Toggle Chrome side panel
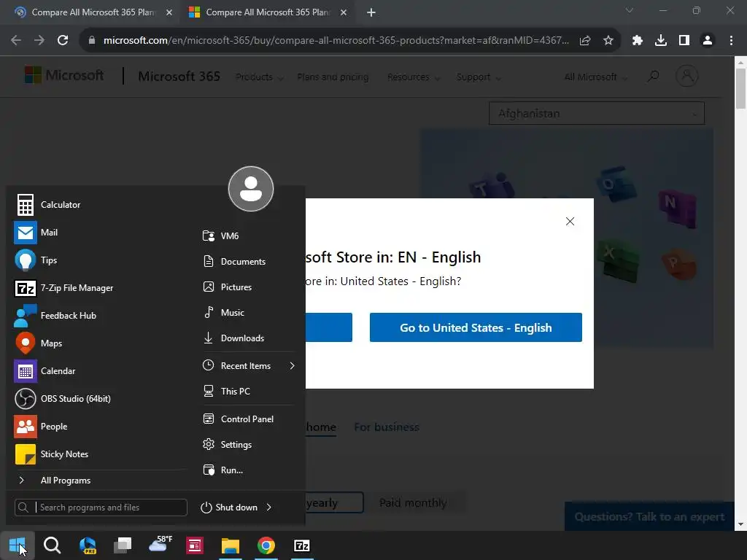This screenshot has width=747, height=560. (684, 41)
